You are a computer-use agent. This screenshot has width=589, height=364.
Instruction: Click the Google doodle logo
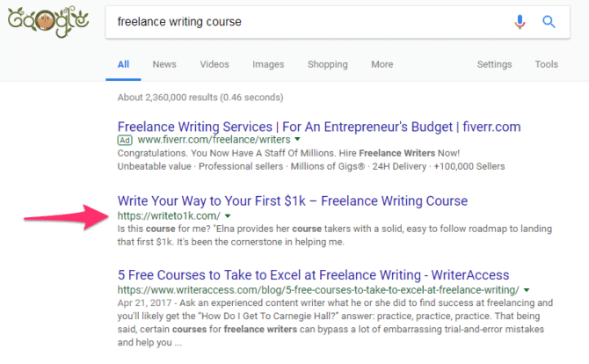(48, 21)
